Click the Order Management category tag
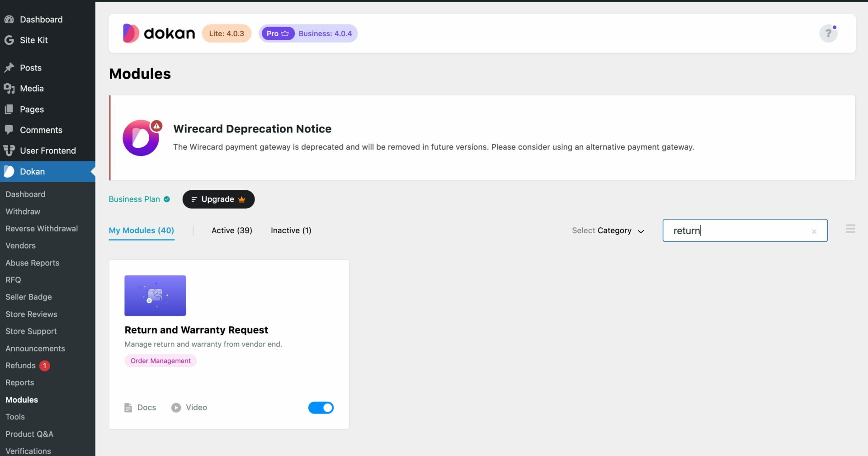868x456 pixels. coord(160,361)
